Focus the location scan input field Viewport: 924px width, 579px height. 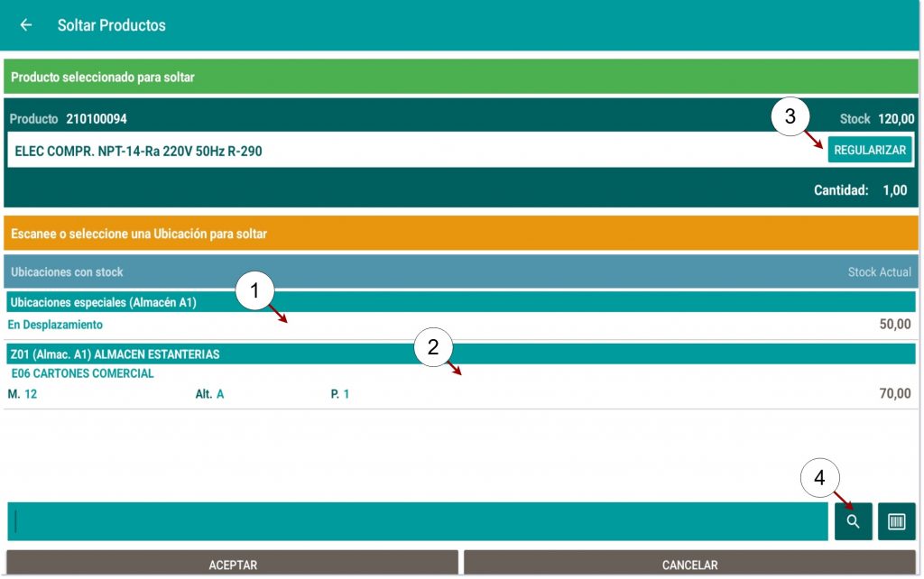click(417, 521)
